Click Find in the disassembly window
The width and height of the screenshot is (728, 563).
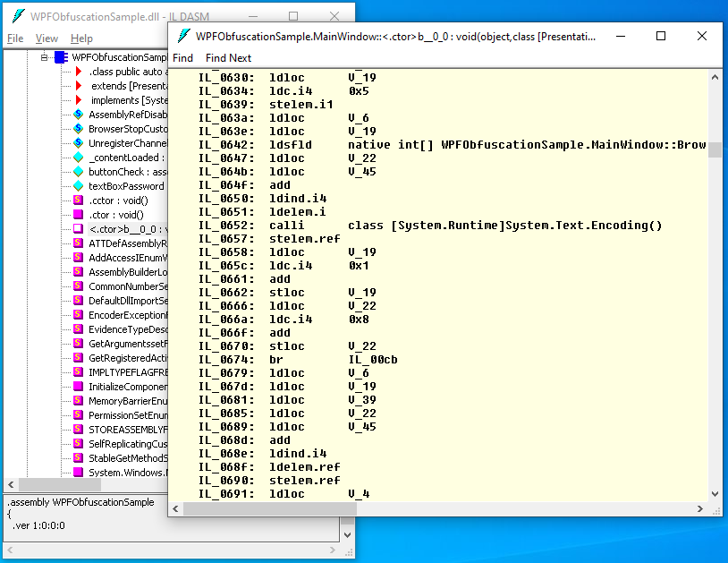coord(183,57)
